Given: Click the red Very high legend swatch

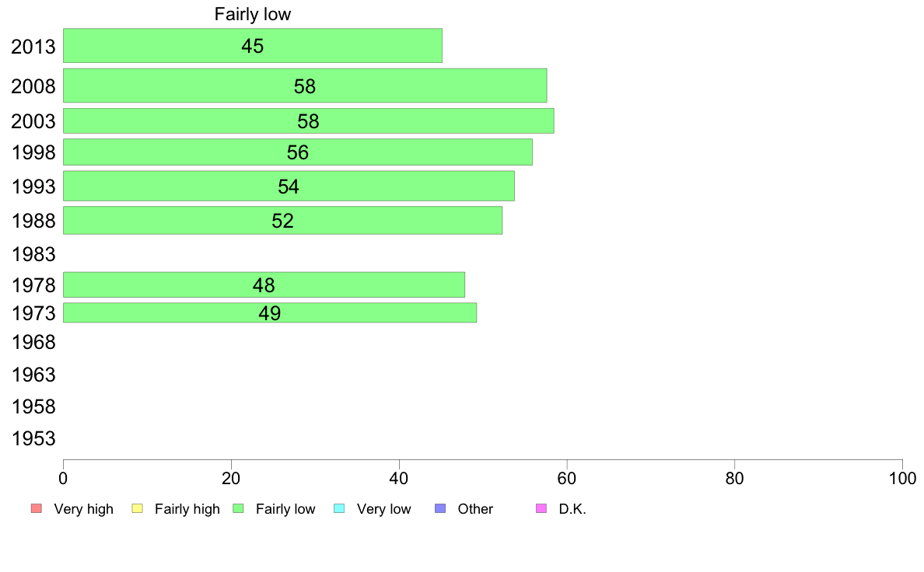Looking at the screenshot, I should coord(37,508).
